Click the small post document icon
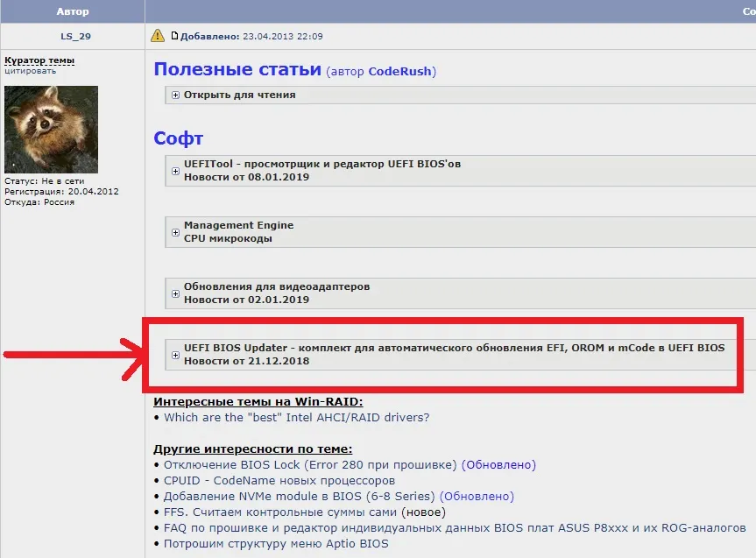 [174, 36]
